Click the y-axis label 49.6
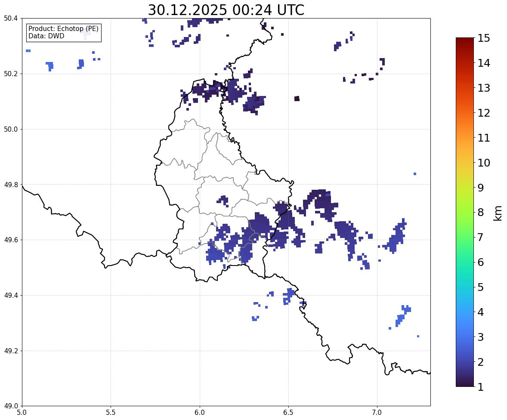The width and height of the screenshot is (507, 420). coord(11,240)
